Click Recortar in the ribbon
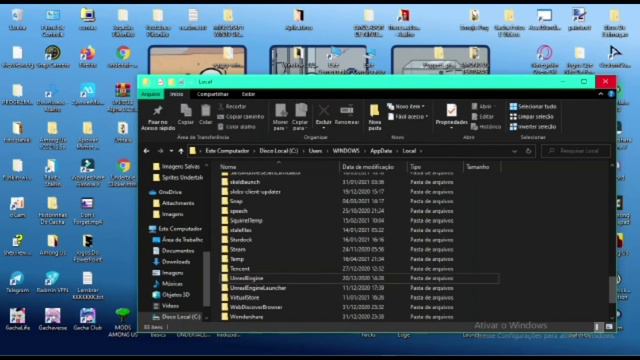 (232, 107)
